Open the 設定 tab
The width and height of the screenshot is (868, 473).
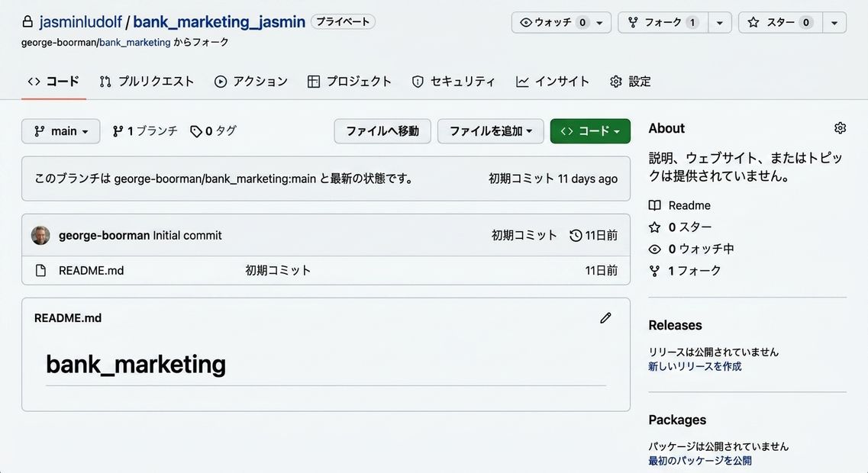[x=630, y=82]
